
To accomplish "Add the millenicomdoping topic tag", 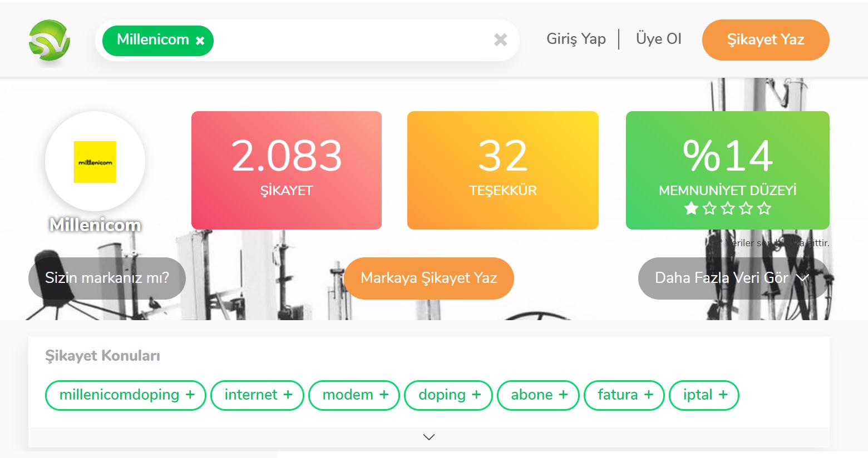I will coord(126,395).
